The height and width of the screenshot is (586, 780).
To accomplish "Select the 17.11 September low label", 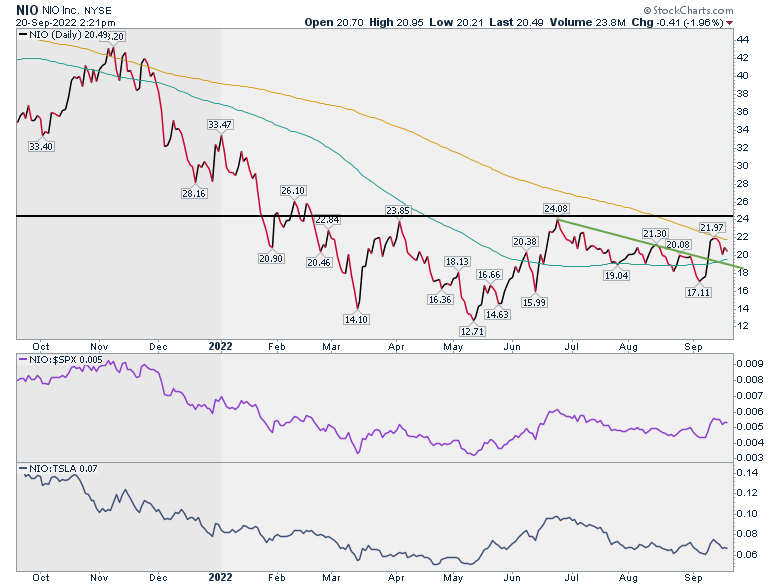I will point(698,293).
